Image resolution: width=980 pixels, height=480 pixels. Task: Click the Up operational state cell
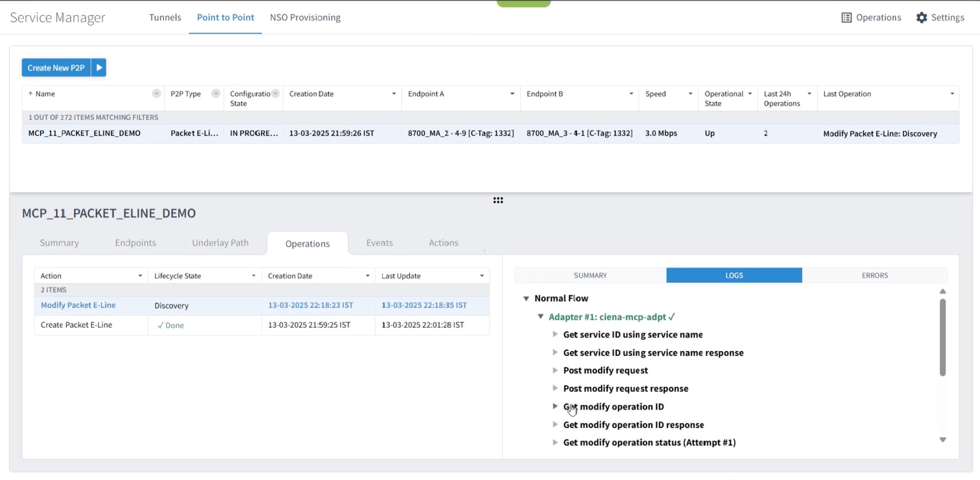click(710, 134)
